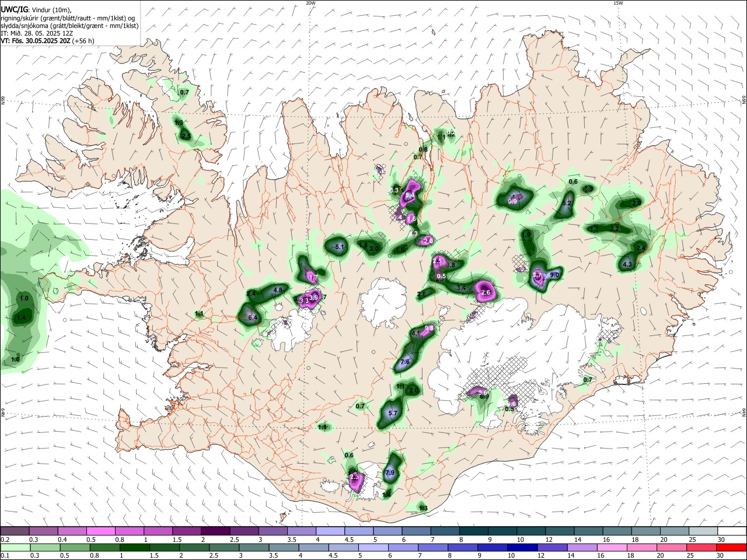
Task: Click the 4 grey-blue swatch, bottom legend row
Action: coord(313,547)
